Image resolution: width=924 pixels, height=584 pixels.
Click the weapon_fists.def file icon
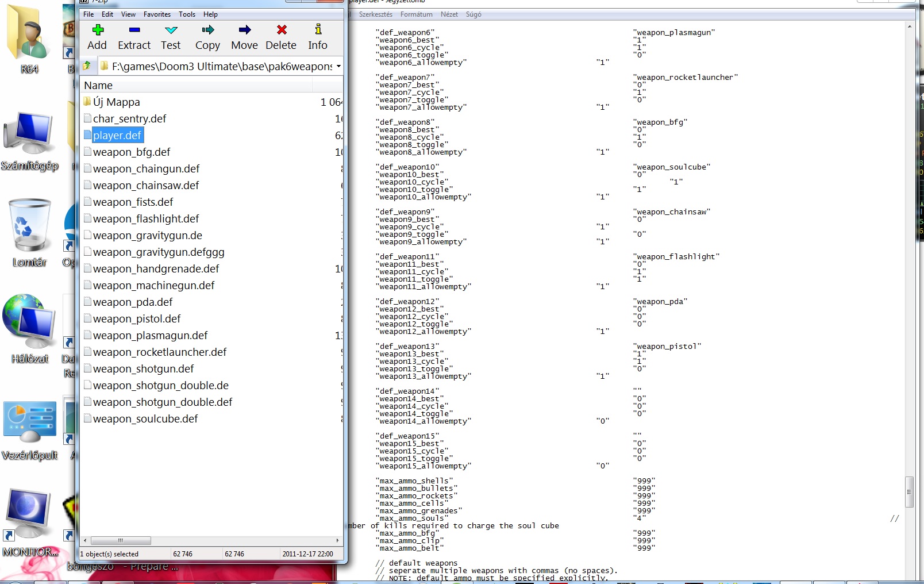(x=88, y=202)
